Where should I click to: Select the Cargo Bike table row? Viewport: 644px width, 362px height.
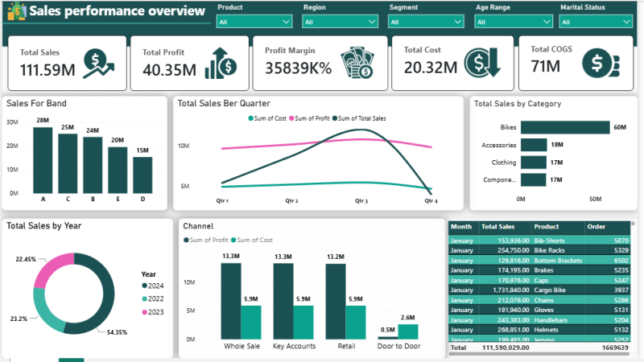539,290
